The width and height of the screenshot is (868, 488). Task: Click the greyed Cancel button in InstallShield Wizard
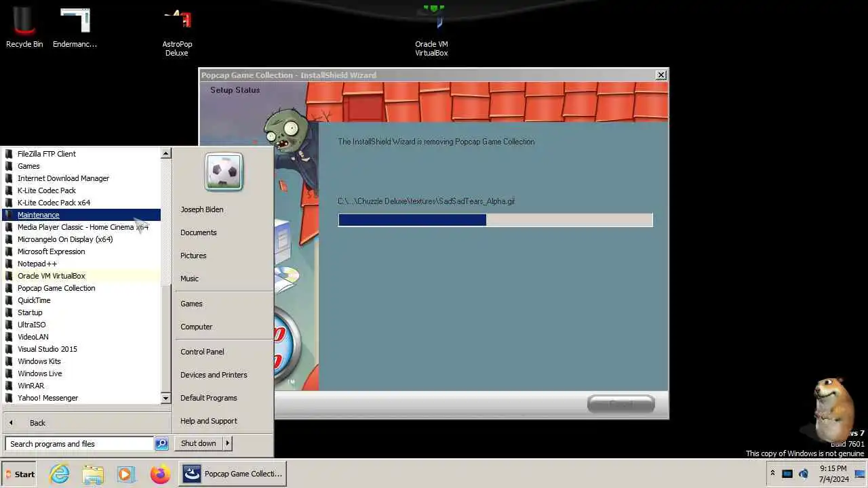[x=620, y=404]
